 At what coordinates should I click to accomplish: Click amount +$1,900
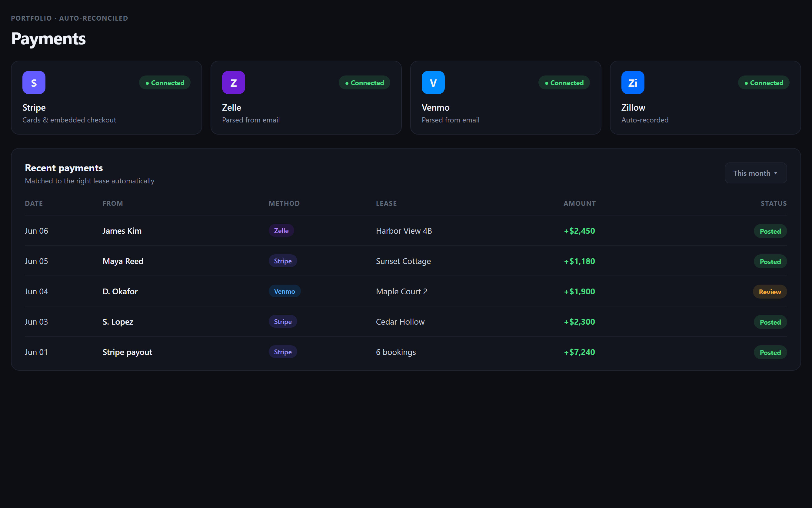coord(579,291)
